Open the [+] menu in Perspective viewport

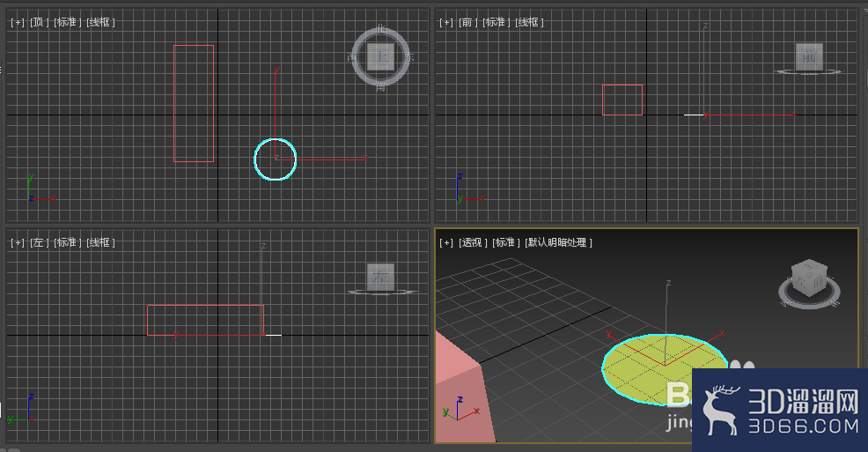[x=446, y=242]
